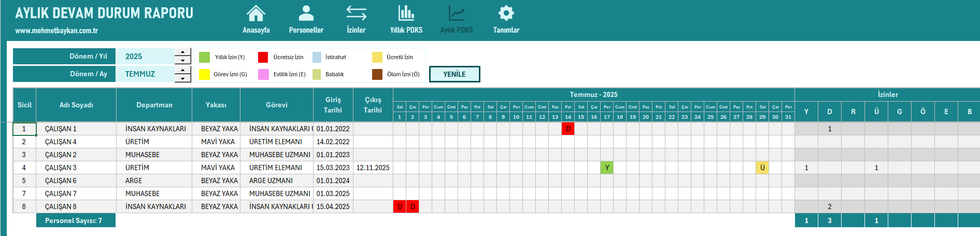This screenshot has width=980, height=236.
Task: Click the ARGE UZMANI role cell
Action: (277, 181)
